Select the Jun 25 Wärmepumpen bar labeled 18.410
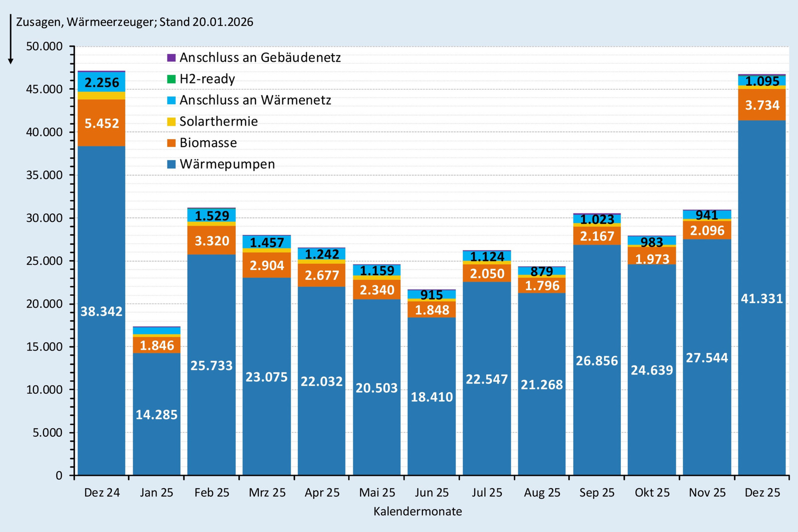 click(x=431, y=397)
